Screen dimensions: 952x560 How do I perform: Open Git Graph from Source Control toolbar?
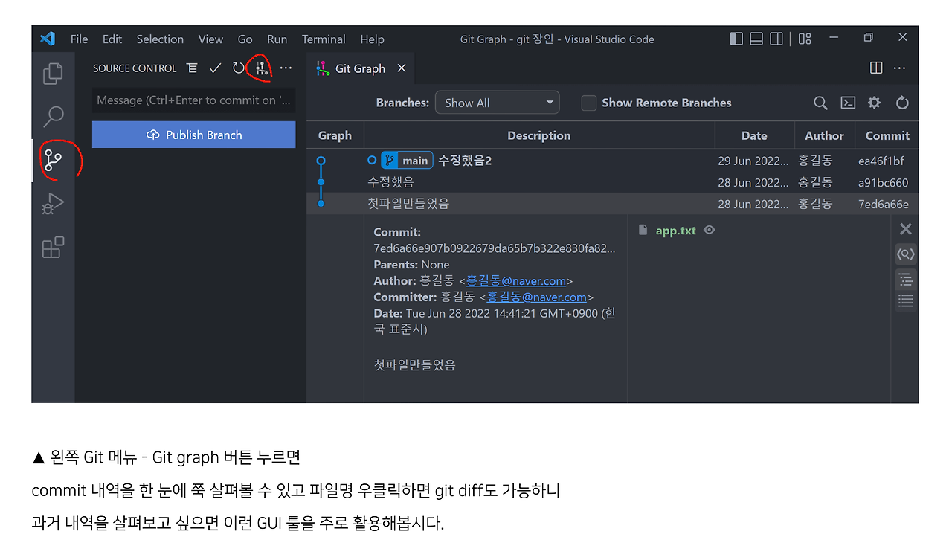pyautogui.click(x=260, y=68)
